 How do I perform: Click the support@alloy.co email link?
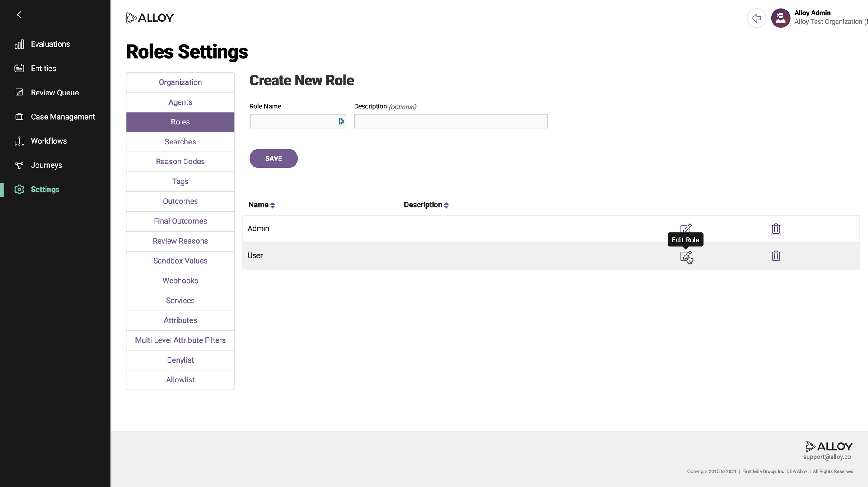click(826, 457)
